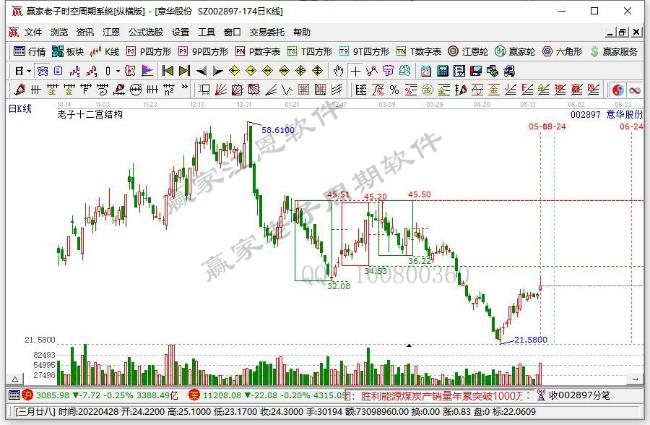Screen dimensions: 650x425
Task: Move chart left with black arrow
Action: tap(201, 71)
